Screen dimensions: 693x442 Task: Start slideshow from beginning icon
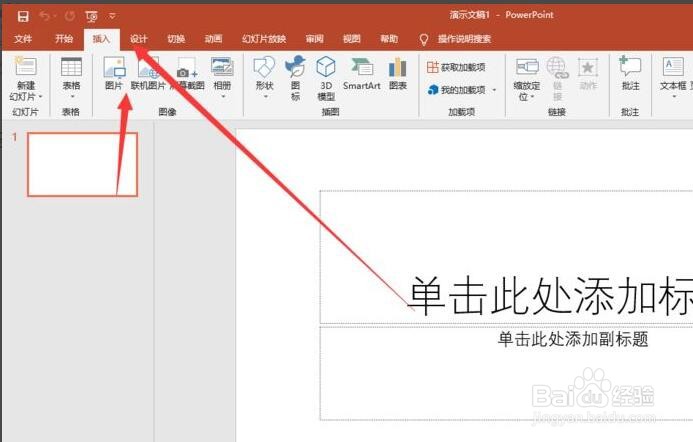91,17
